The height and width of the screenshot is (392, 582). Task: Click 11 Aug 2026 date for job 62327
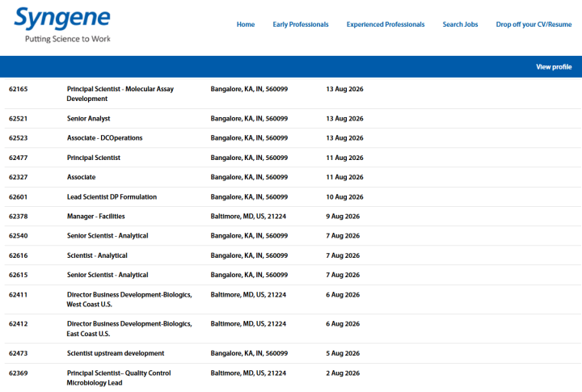345,177
